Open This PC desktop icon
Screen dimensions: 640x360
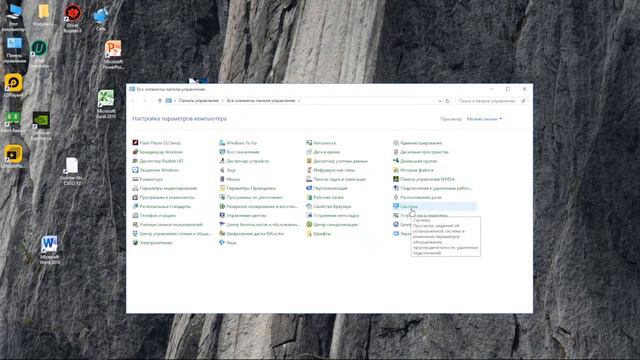click(x=13, y=18)
